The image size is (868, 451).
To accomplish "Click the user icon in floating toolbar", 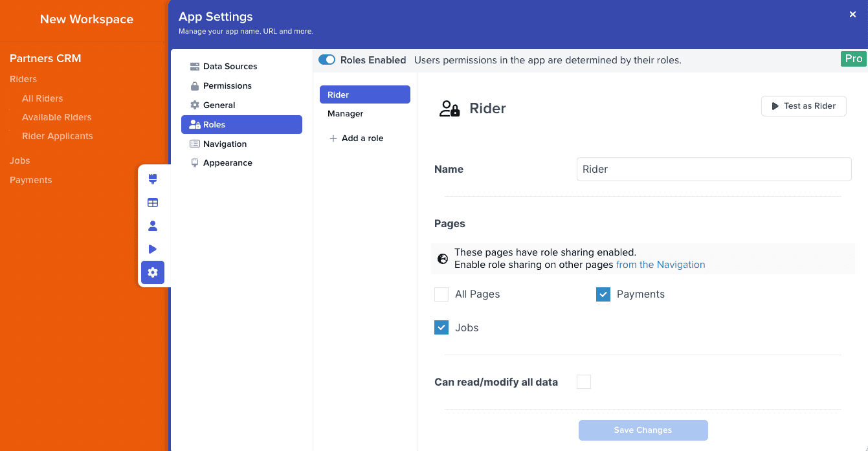I will [x=153, y=226].
